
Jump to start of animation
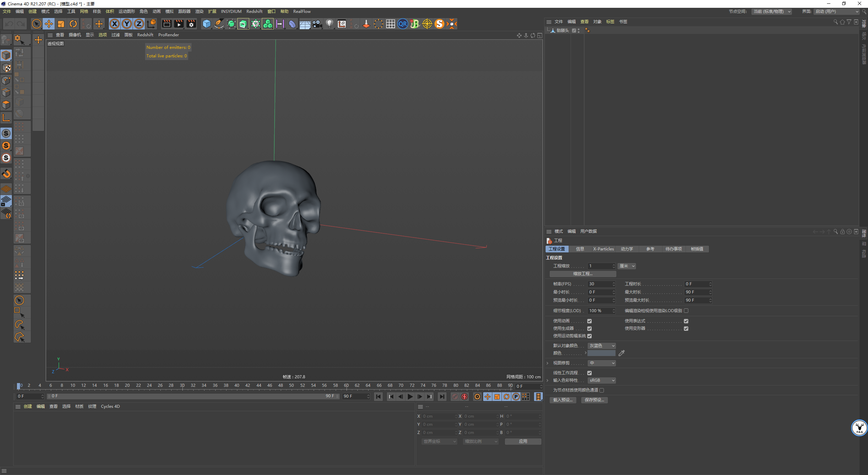pyautogui.click(x=378, y=396)
